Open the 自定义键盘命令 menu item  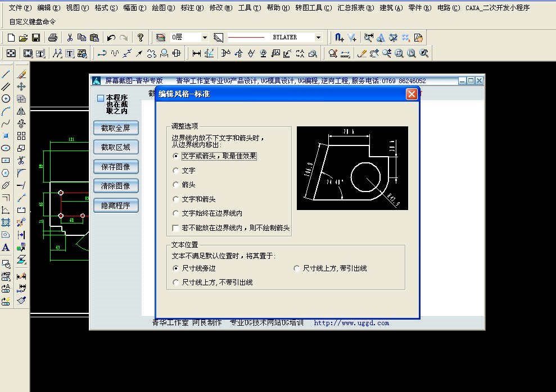pyautogui.click(x=32, y=21)
